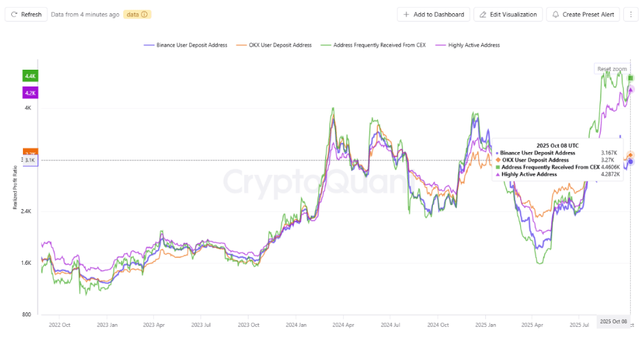Open the three-dot more options menu
This screenshot has height=345, width=644.
(630, 14)
